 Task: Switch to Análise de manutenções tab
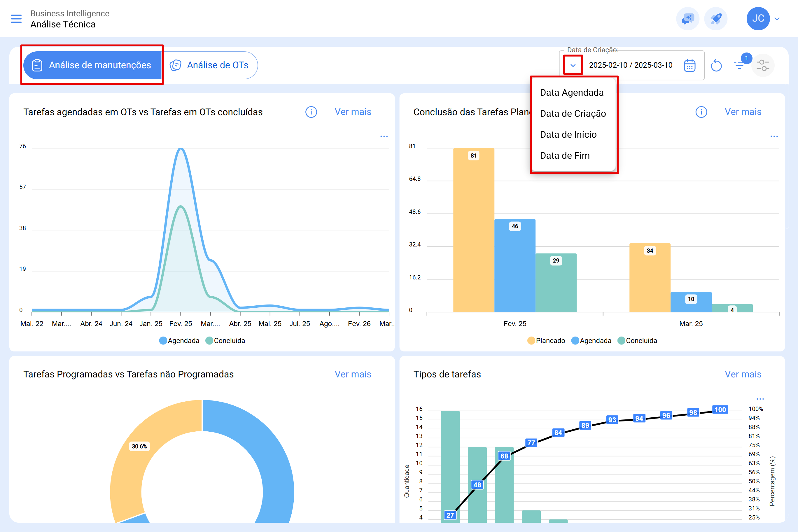(x=92, y=65)
